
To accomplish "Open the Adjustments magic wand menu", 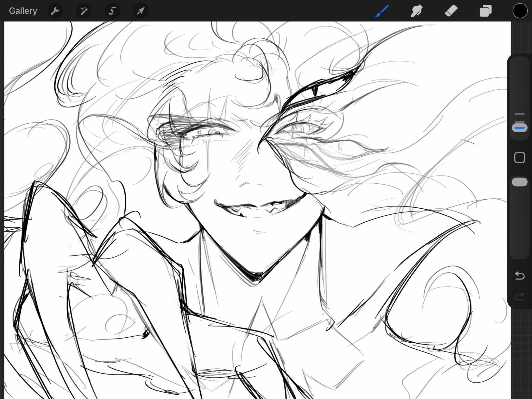I will click(84, 11).
